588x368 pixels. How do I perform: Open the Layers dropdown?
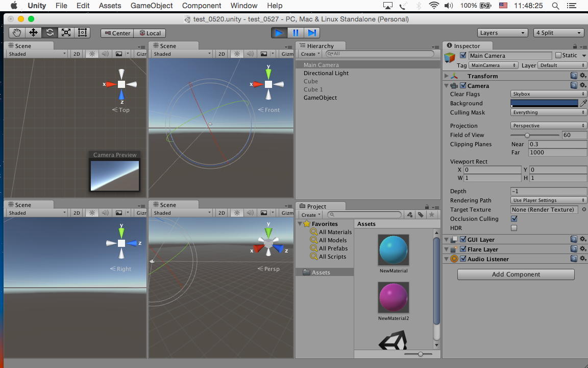(x=502, y=33)
